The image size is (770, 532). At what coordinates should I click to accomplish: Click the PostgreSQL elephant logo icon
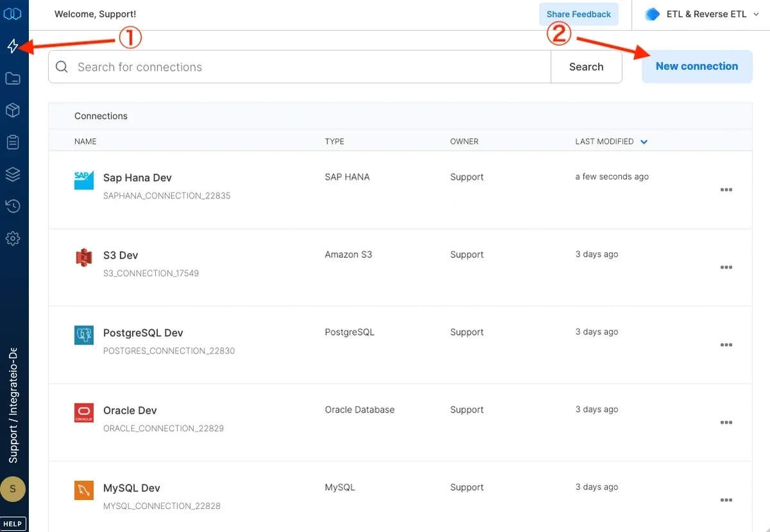84,335
